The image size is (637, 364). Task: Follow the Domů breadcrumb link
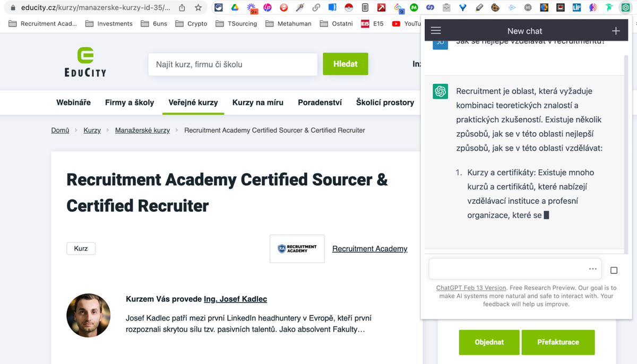(x=60, y=130)
